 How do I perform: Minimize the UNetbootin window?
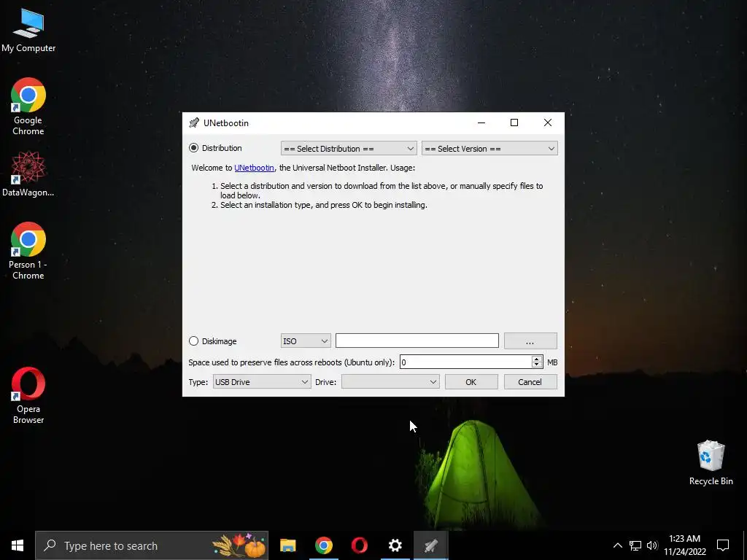(x=481, y=122)
